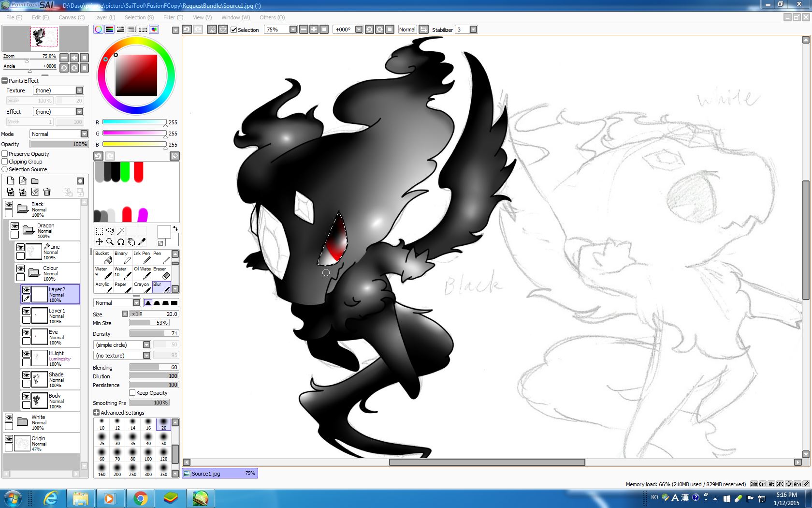Image resolution: width=812 pixels, height=508 pixels.
Task: Select the Origin layer
Action: tap(48, 443)
